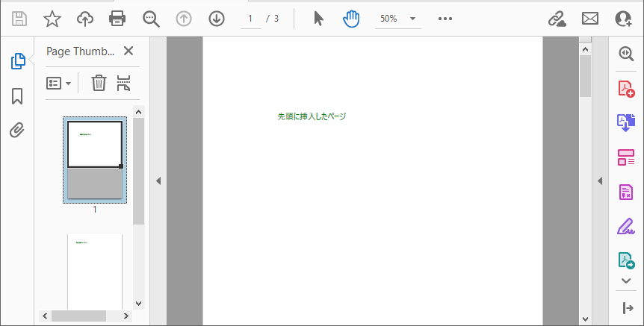Open thumbnail options dropdown menu
Image resolution: width=644 pixels, height=326 pixels.
59,84
